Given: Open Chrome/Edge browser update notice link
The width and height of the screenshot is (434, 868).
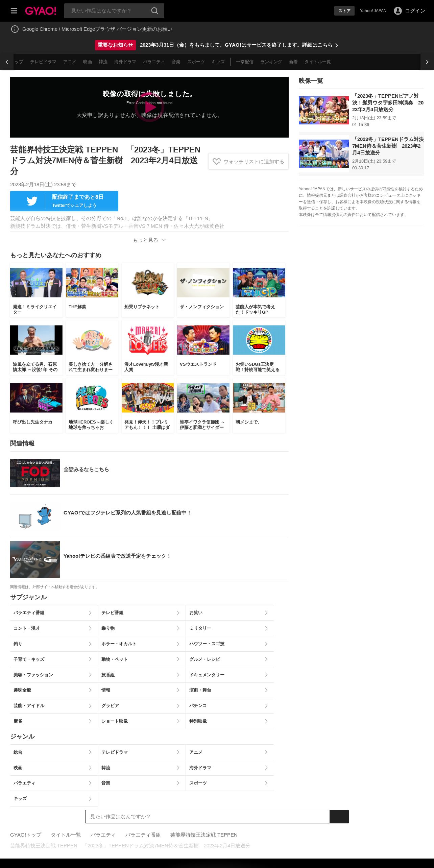Looking at the screenshot, I should [97, 29].
